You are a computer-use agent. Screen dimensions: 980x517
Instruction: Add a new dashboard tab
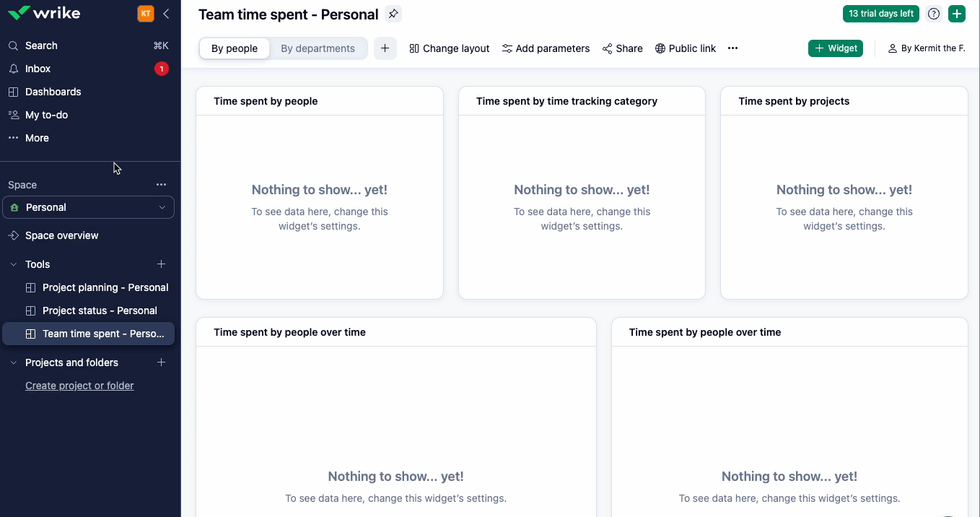pos(385,48)
